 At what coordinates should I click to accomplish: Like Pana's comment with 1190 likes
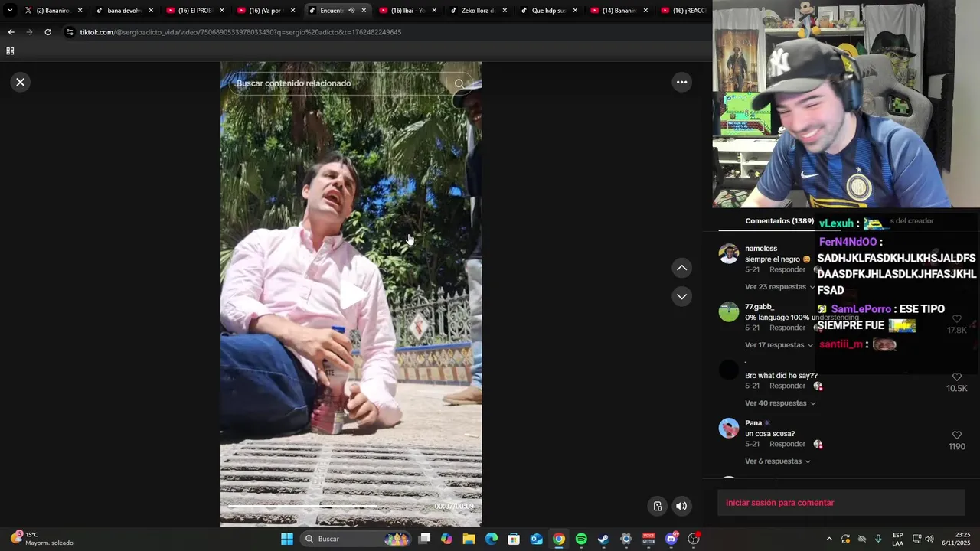(957, 435)
